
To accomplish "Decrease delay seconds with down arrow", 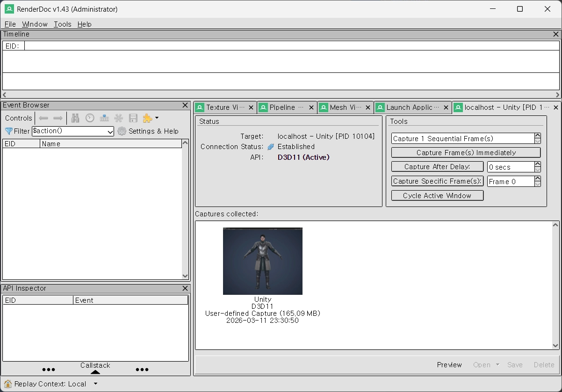I will point(537,170).
